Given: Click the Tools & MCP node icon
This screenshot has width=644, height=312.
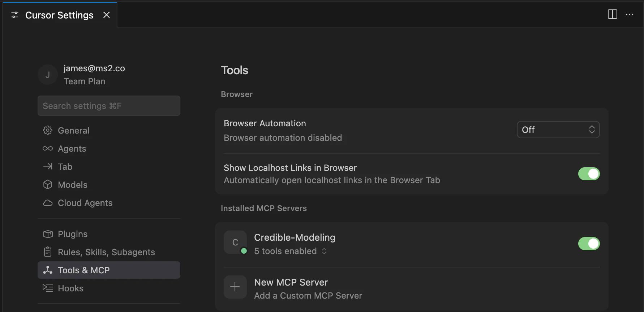Looking at the screenshot, I should (48, 270).
